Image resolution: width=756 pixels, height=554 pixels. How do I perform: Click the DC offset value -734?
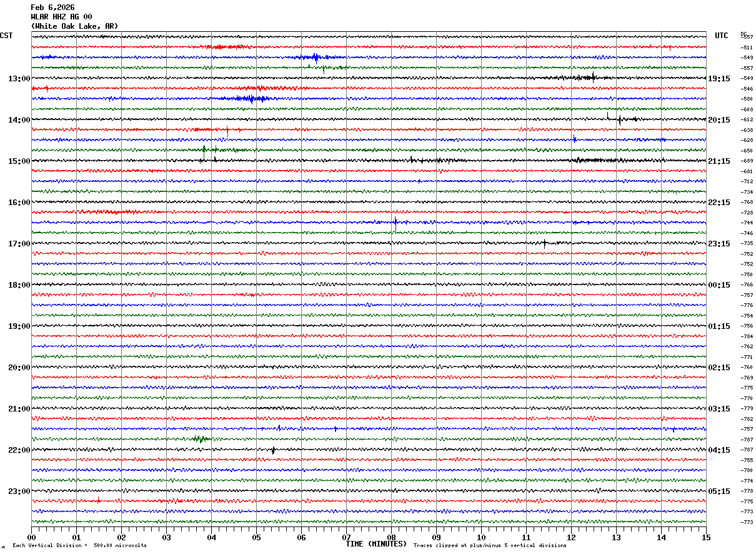pos(747,192)
